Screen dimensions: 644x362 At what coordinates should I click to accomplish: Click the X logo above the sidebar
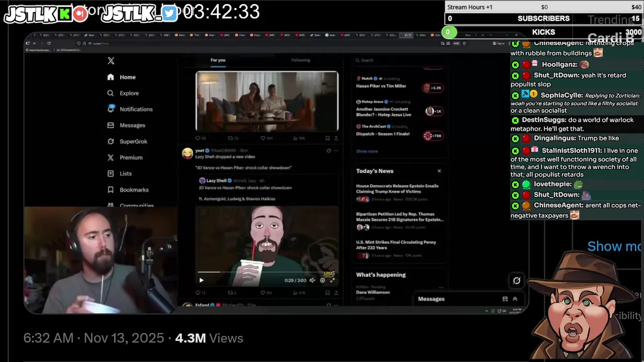111,61
